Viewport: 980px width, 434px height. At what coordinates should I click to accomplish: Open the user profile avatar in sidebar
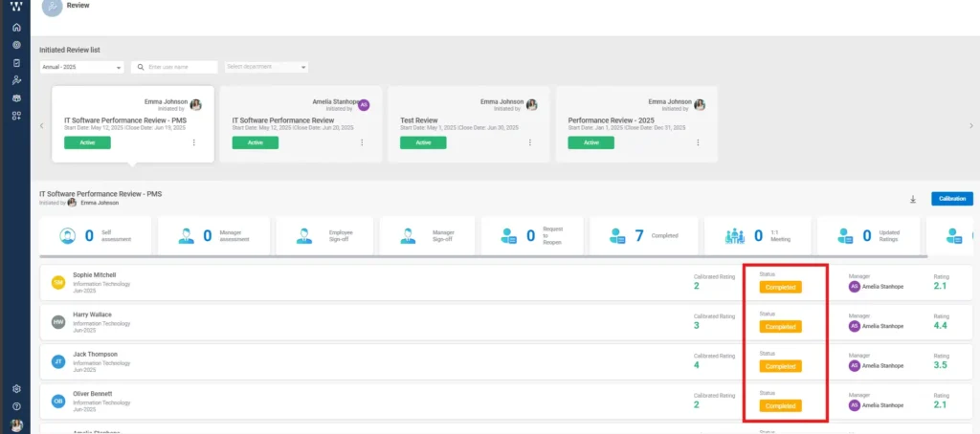(x=17, y=424)
